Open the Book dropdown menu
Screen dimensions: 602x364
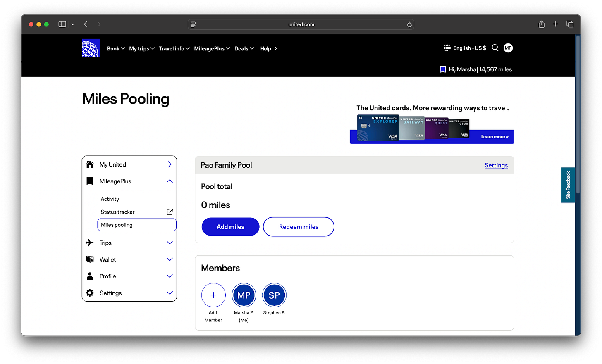[x=116, y=48]
